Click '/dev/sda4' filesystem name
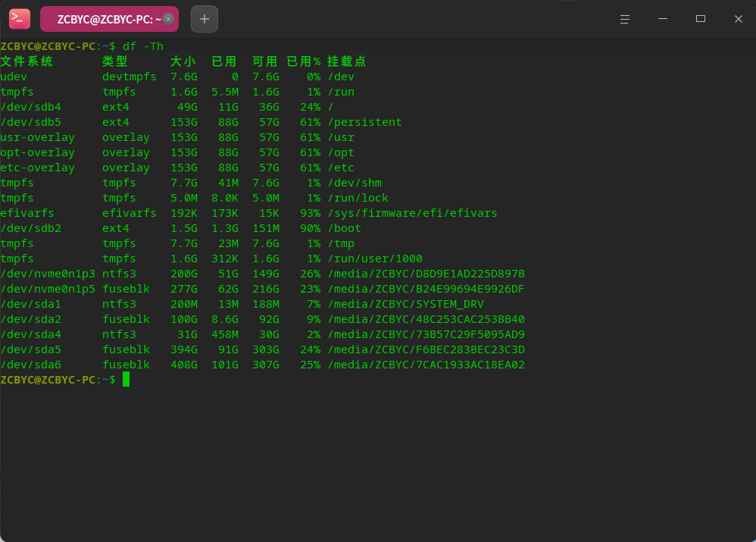The width and height of the screenshot is (756, 542). (x=31, y=334)
